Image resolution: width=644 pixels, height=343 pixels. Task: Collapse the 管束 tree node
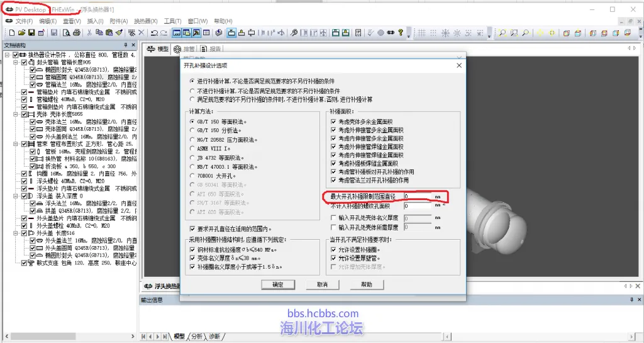[x=17, y=143]
